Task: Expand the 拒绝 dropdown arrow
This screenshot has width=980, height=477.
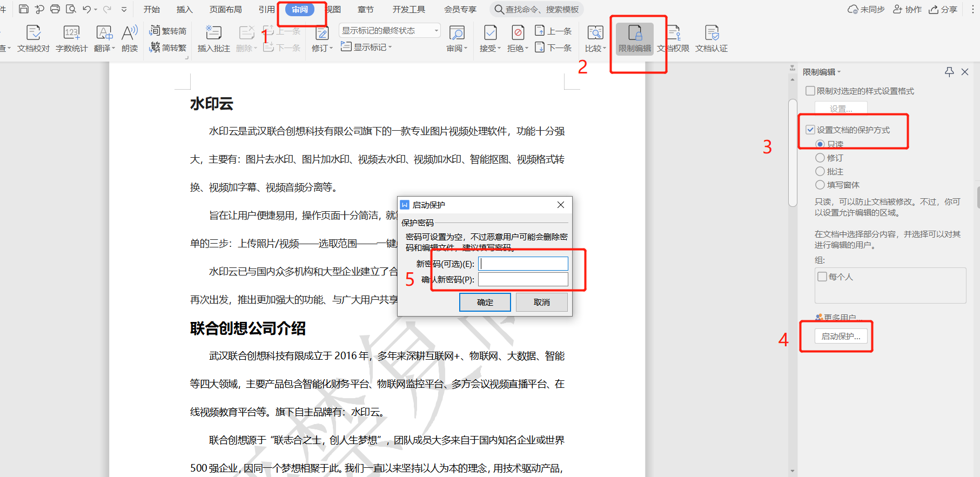Action: coord(526,48)
